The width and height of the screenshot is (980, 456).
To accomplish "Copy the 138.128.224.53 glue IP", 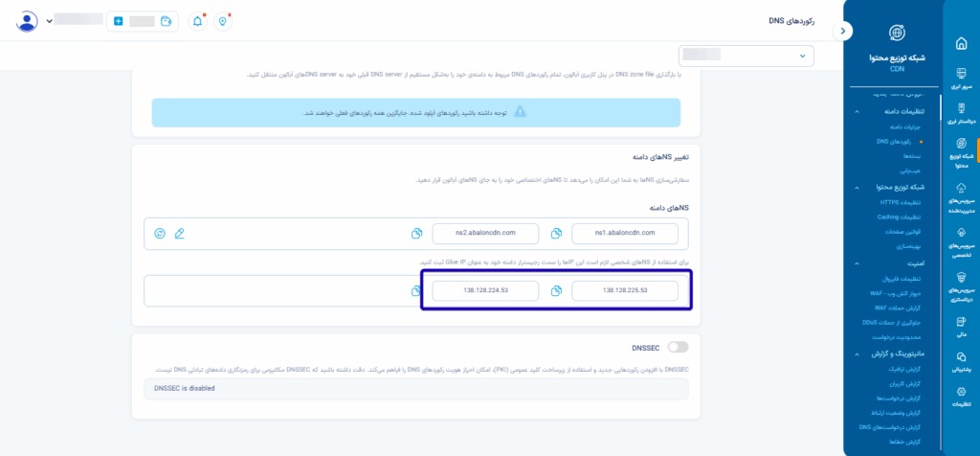I will coord(417,291).
